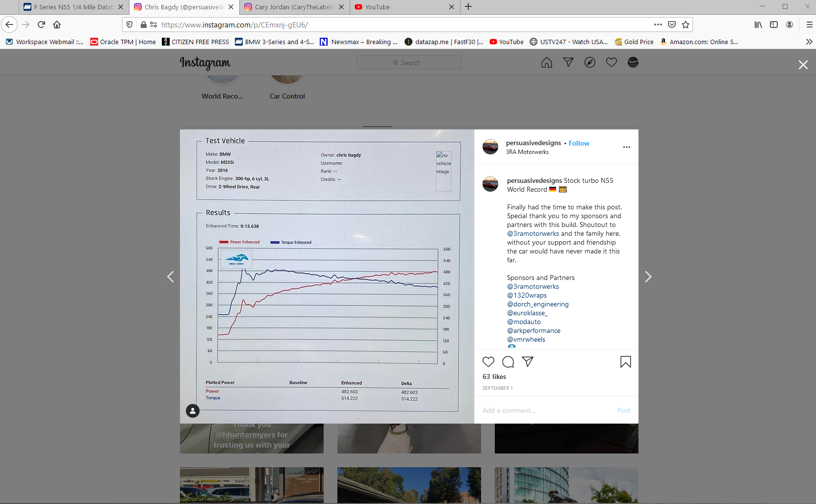
Task: Open the Car Control story highlight
Action: coord(287,88)
